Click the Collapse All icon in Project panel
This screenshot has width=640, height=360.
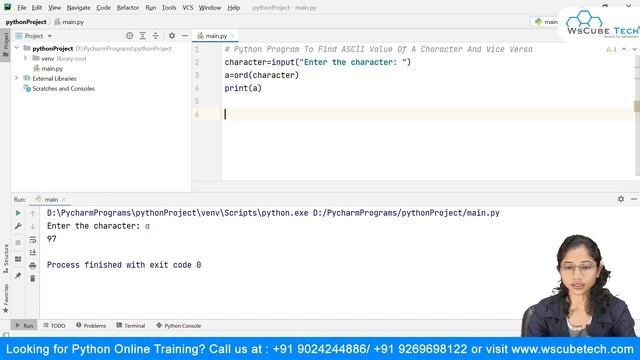[x=156, y=36]
